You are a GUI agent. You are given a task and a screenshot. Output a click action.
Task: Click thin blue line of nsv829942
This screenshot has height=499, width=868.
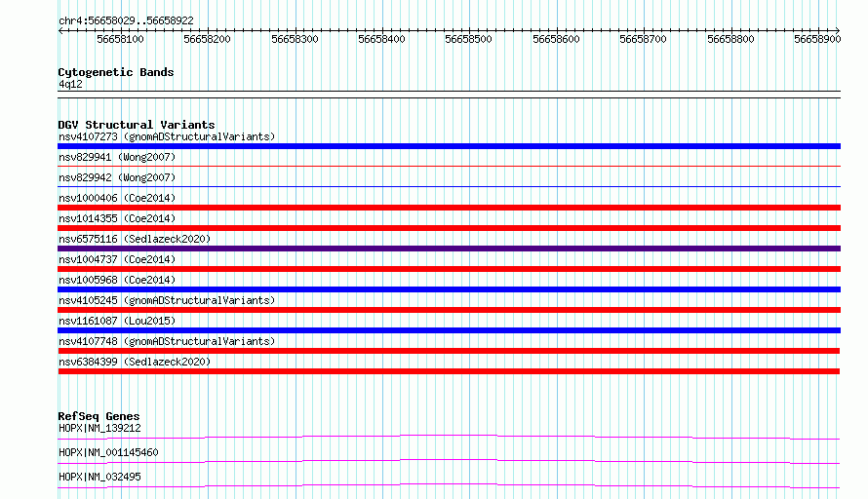(449, 186)
